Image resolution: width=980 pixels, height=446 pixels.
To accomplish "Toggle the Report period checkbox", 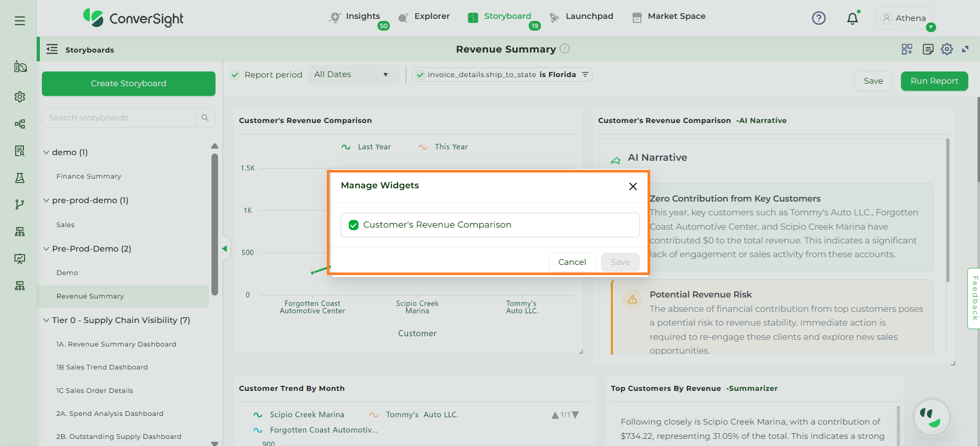I will click(235, 75).
